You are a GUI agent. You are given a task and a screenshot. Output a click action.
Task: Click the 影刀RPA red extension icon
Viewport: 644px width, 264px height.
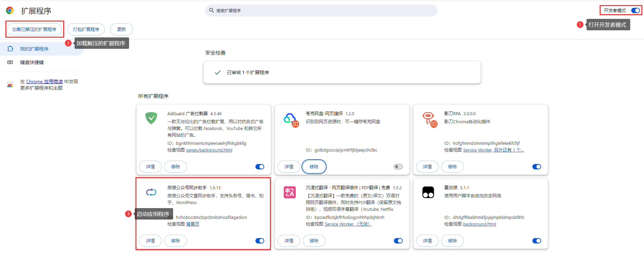pyautogui.click(x=430, y=120)
